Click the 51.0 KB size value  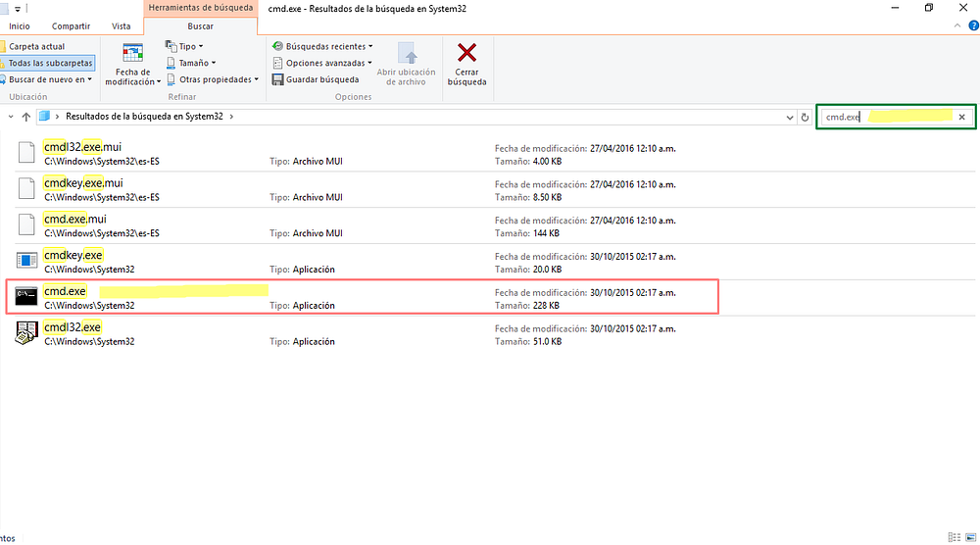click(547, 342)
